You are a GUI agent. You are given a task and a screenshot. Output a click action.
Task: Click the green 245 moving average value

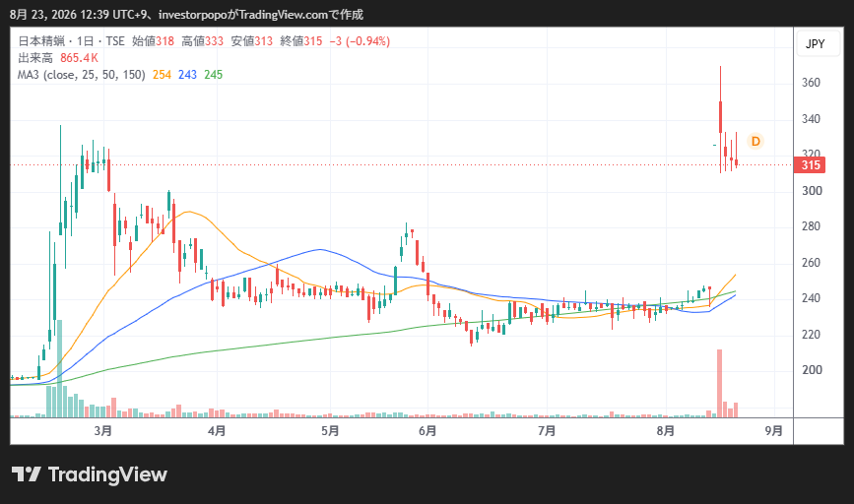(x=214, y=75)
